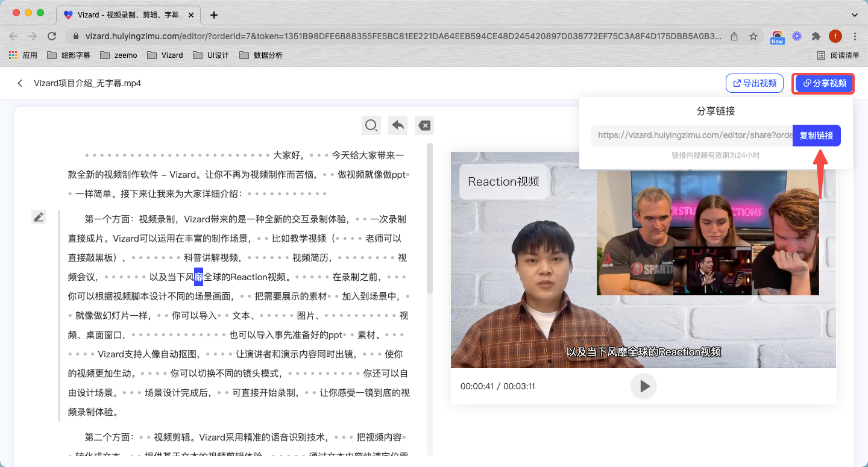Click the 分享链接 heading text
The image size is (868, 467).
(715, 111)
